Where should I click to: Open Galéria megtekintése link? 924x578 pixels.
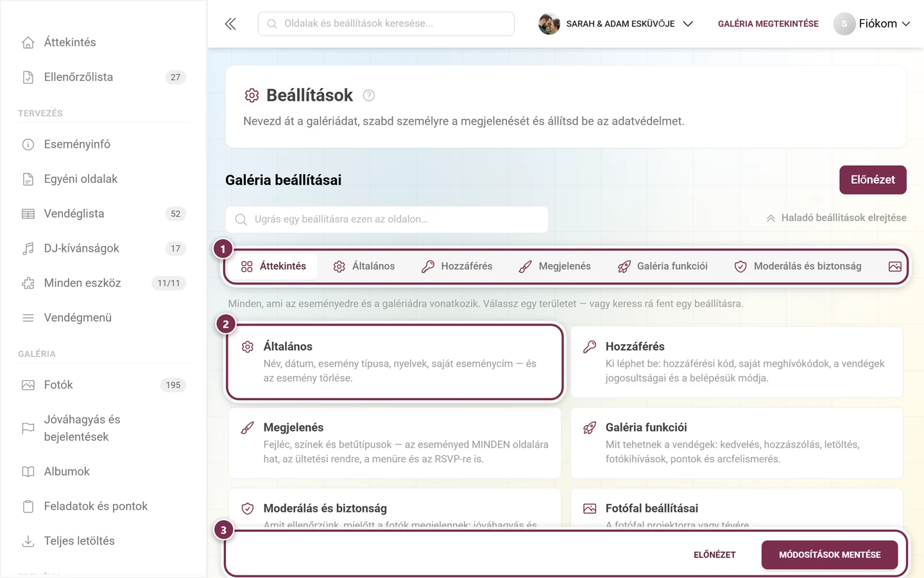[768, 24]
